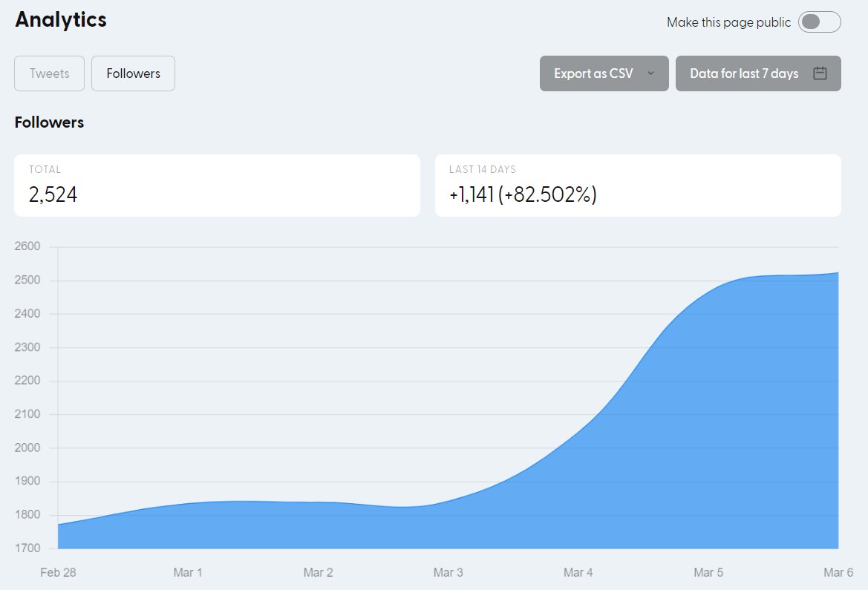Expand the Export as CSV dropdown chevron
Viewport: 868px width, 590px height.
pos(651,73)
